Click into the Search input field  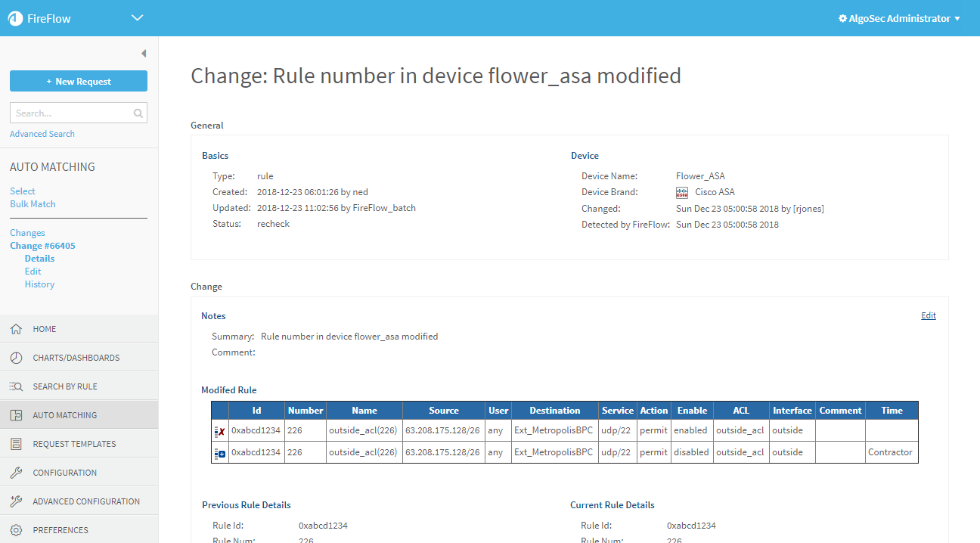[x=71, y=113]
